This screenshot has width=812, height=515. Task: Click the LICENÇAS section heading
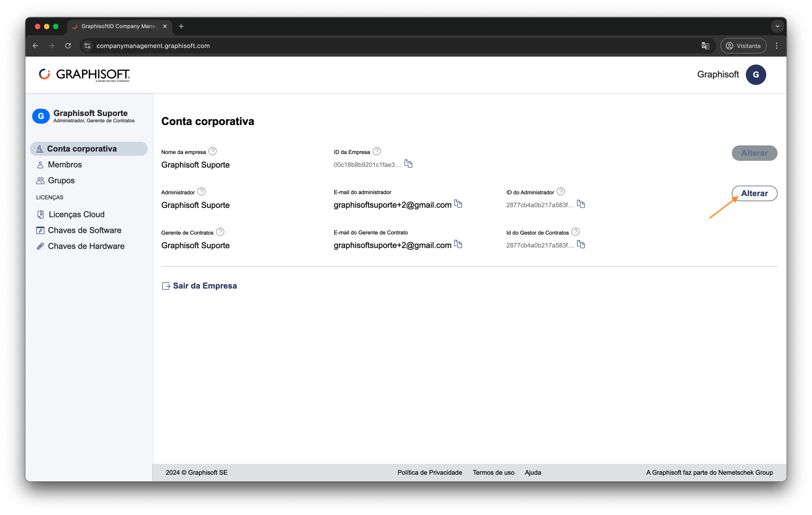(50, 197)
